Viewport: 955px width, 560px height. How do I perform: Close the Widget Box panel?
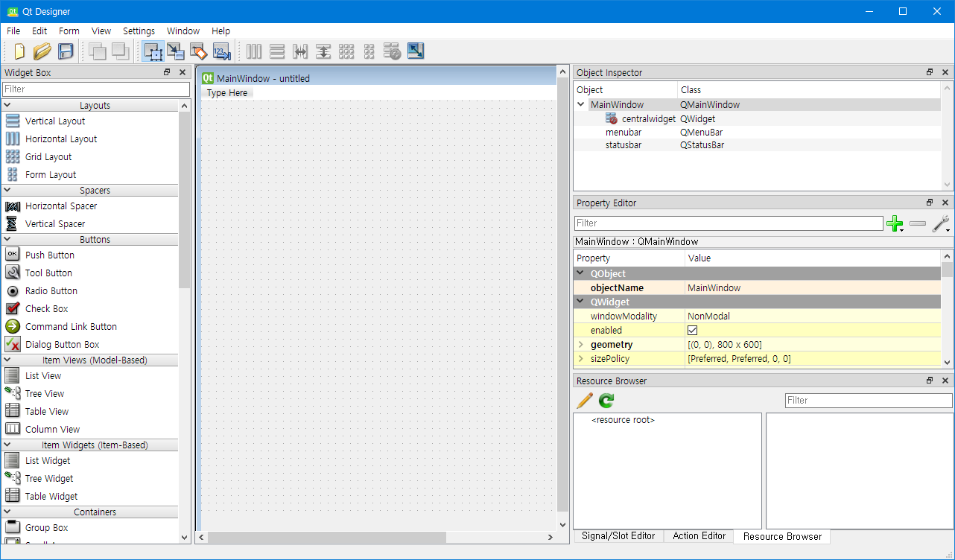183,72
